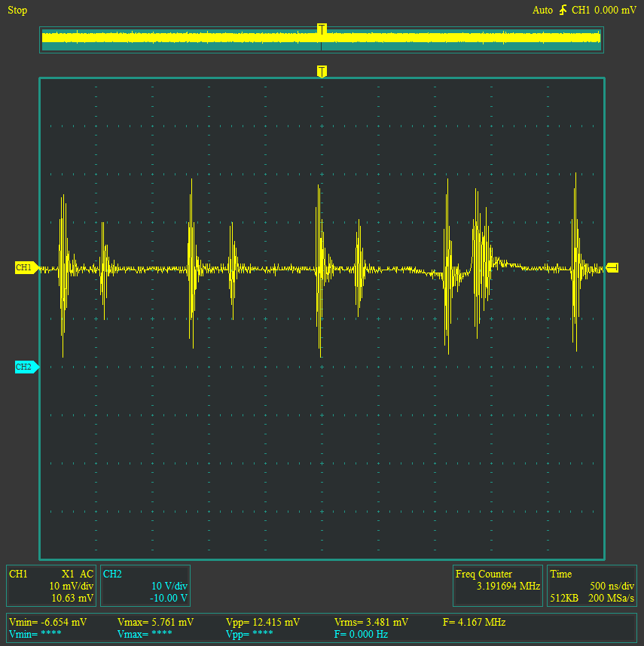644x646 pixels.
Task: Click the waveform overview strip
Action: click(322, 40)
